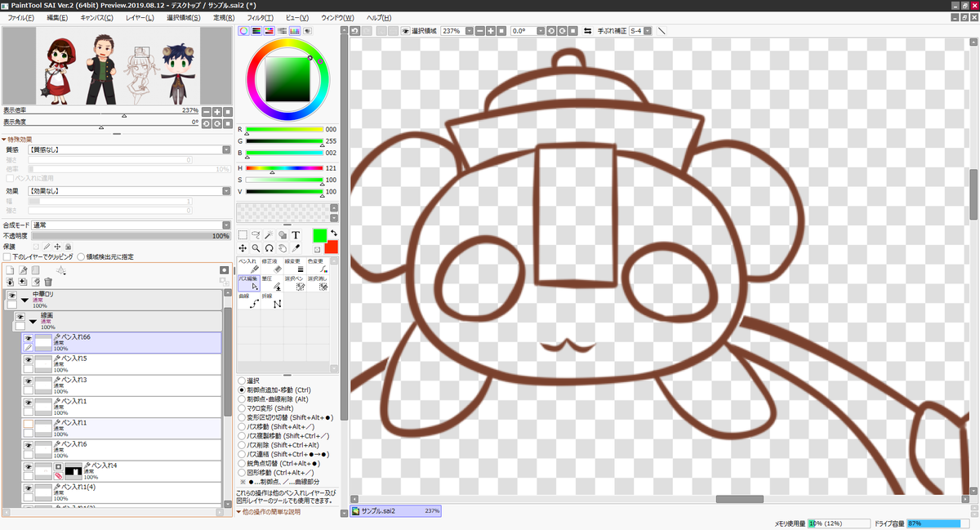Enable 下のレイヤーでクリッピング checkbox
This screenshot has width=980, height=530.
tap(7, 256)
